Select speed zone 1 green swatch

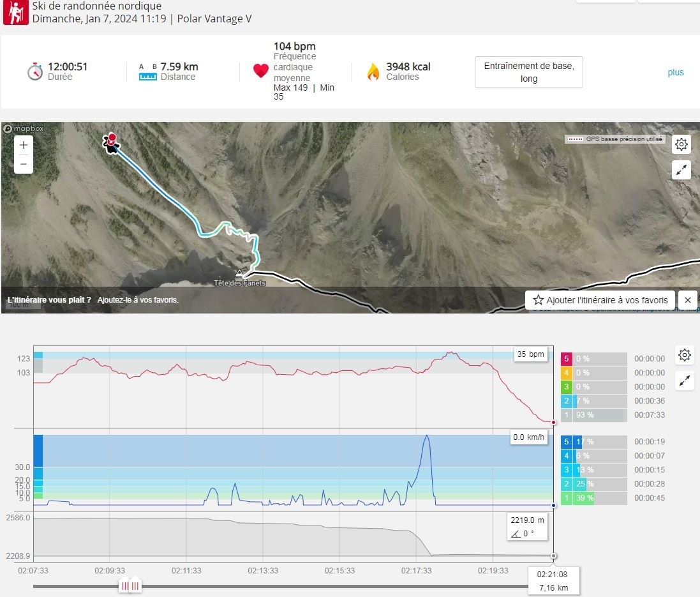pyautogui.click(x=566, y=498)
